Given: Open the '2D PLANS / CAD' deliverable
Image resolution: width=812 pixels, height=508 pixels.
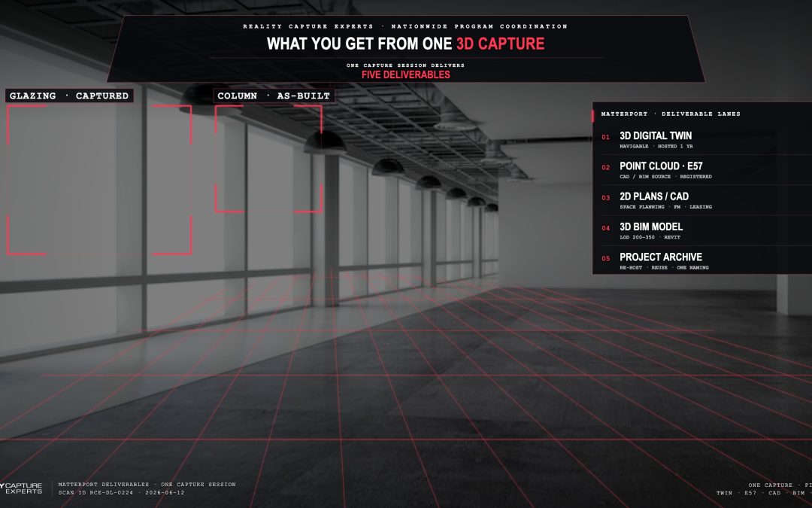Looking at the screenshot, I should (654, 196).
